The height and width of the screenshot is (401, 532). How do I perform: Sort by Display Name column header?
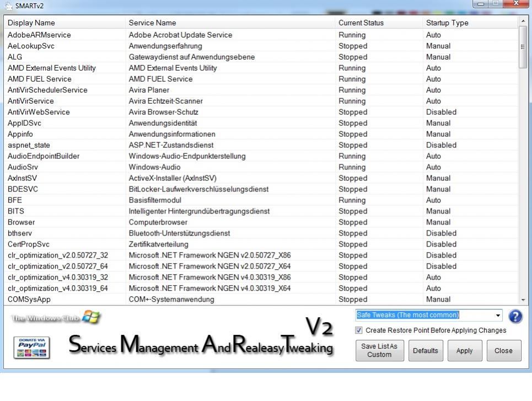point(65,23)
